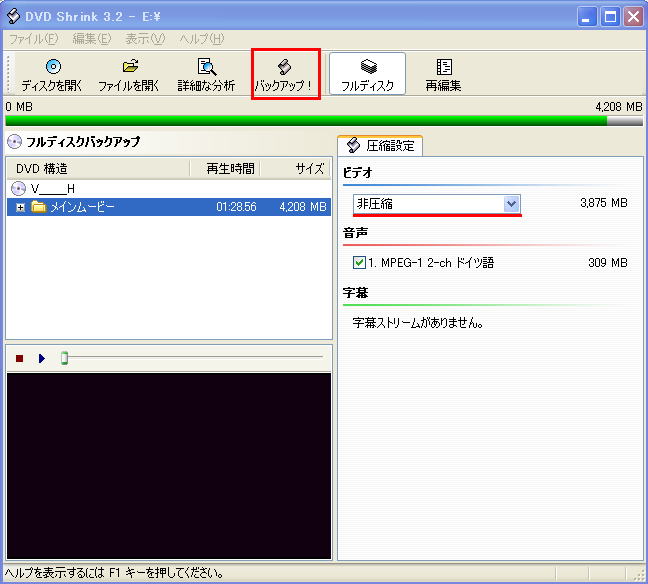This screenshot has height=584, width=648.
Task: Stop preview playback with the red square
Action: [19, 358]
